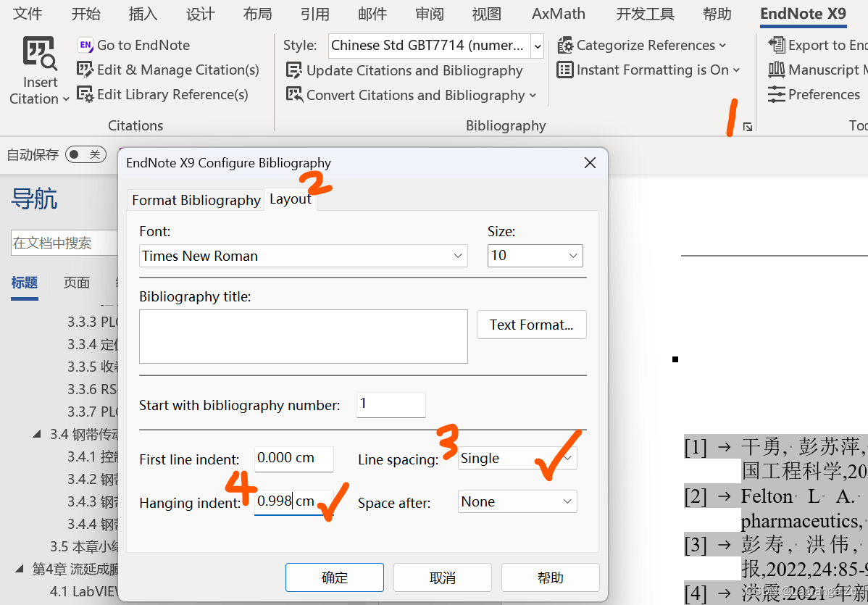The height and width of the screenshot is (605, 868).
Task: Click the Manuscript Matcher icon
Action: pyautogui.click(x=777, y=70)
